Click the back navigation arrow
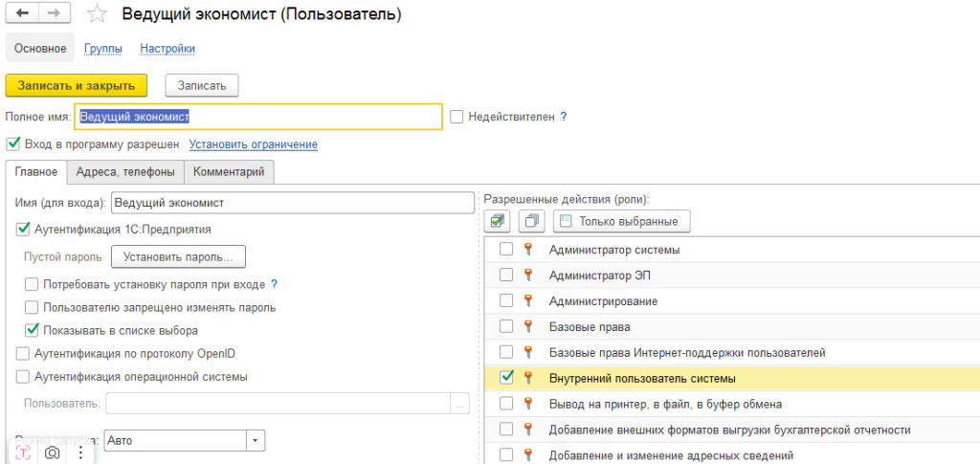The height and width of the screenshot is (464, 980). point(22,14)
